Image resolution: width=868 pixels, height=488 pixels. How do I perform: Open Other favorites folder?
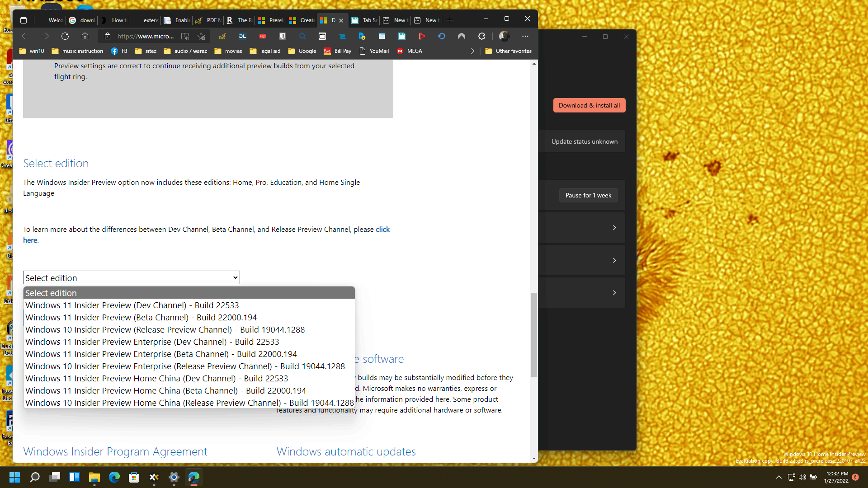(x=508, y=51)
